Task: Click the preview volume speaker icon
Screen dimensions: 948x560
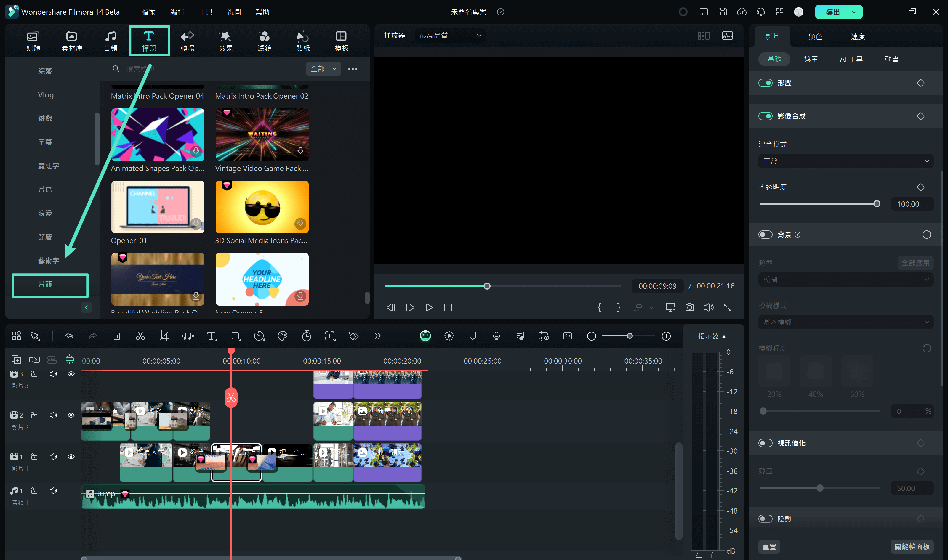Action: 708,307
